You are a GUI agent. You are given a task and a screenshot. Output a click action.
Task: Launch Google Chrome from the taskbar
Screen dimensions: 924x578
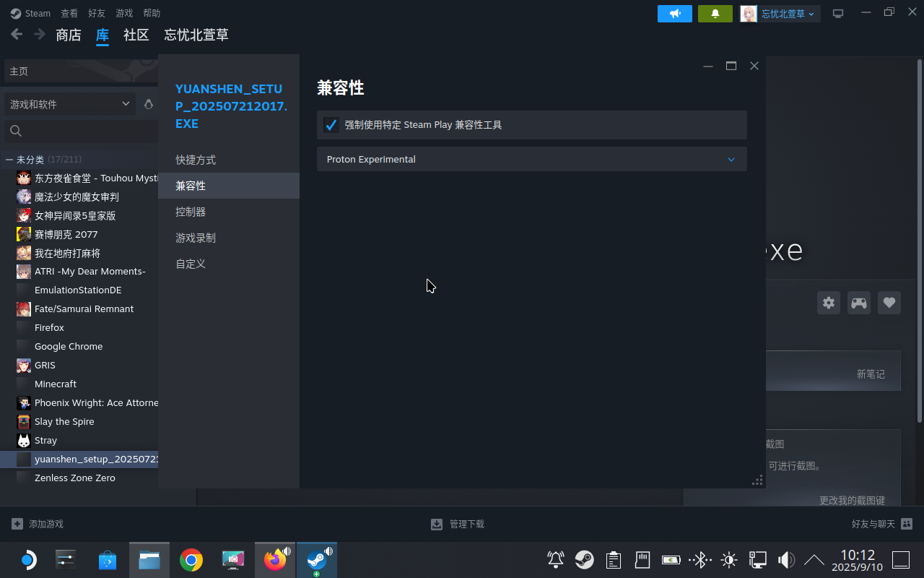tap(191, 560)
